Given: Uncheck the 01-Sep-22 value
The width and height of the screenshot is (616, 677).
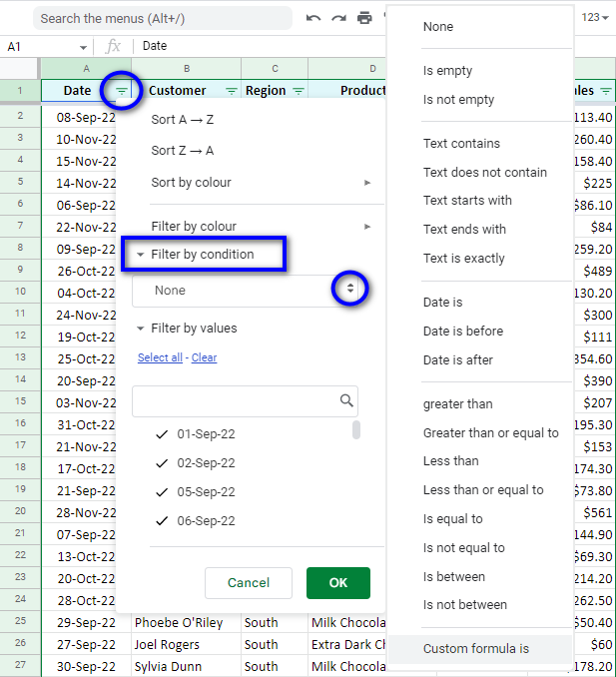Looking at the screenshot, I should click(162, 434).
